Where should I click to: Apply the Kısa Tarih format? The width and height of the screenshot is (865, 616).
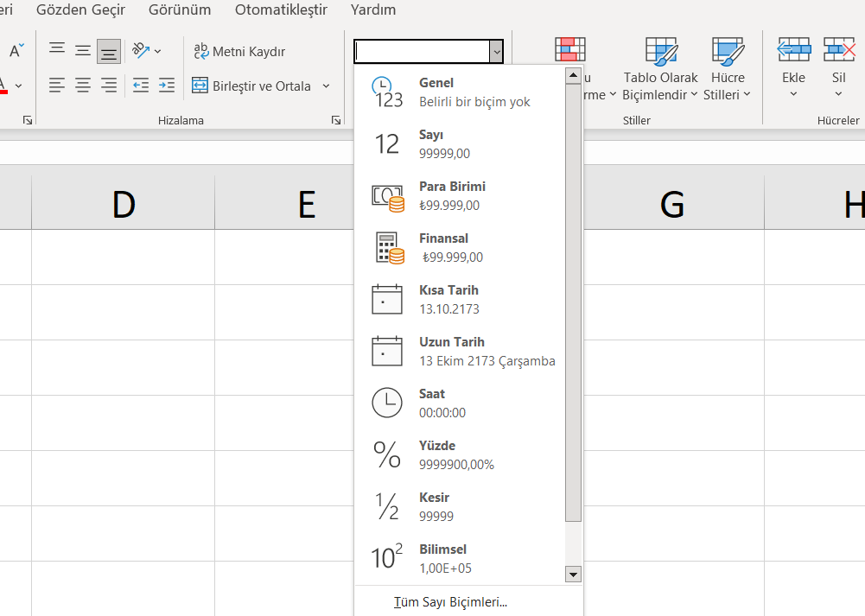click(460, 300)
